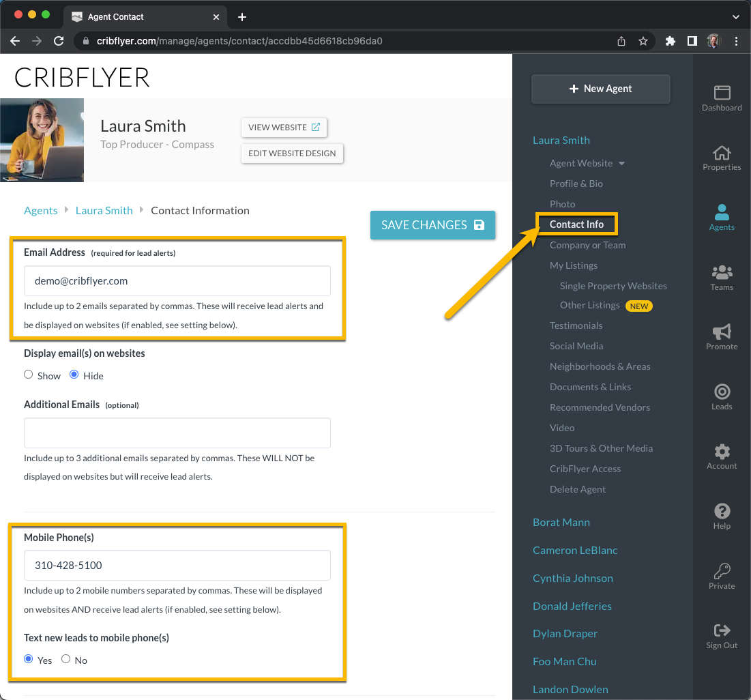This screenshot has height=700, width=751.
Task: Click the Save Changes button
Action: point(432,225)
